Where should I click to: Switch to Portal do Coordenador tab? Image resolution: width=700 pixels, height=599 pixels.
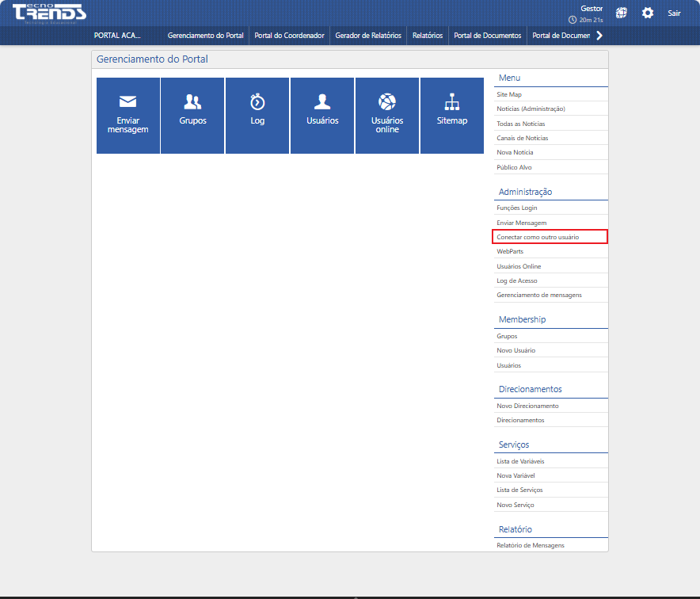tap(289, 36)
